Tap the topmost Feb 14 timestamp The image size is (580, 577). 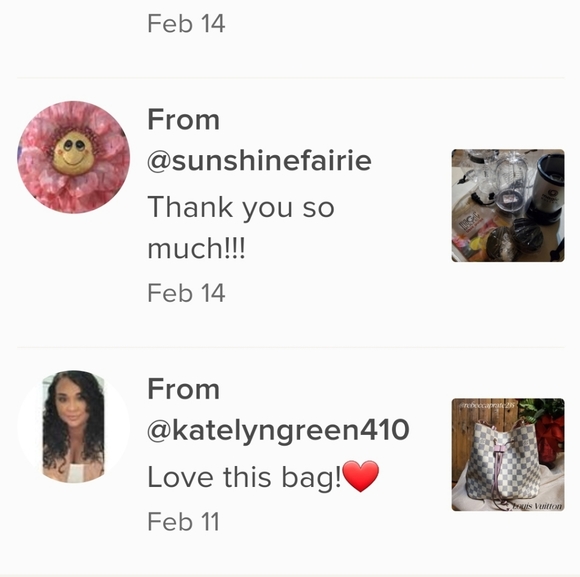186,24
